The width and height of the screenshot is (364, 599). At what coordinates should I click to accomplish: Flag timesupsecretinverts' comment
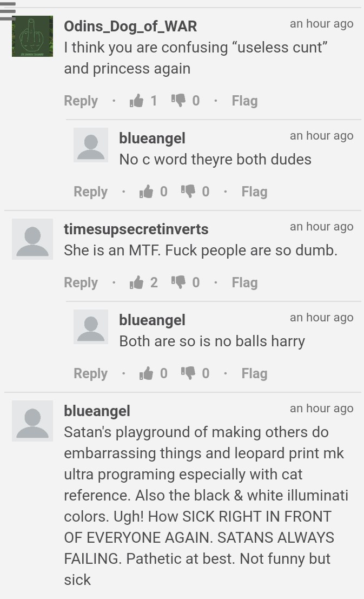tap(245, 282)
